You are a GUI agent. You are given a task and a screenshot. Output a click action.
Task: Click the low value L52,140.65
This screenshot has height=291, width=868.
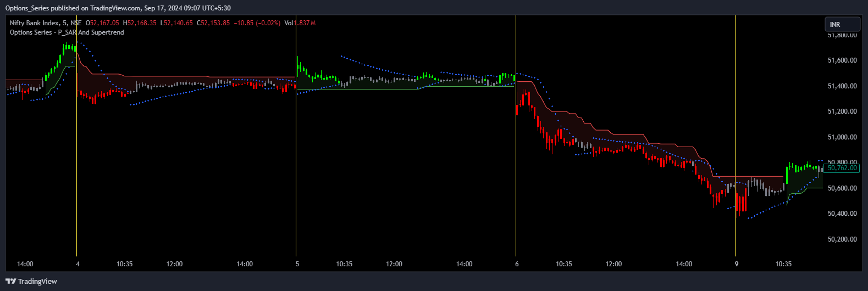click(176, 23)
